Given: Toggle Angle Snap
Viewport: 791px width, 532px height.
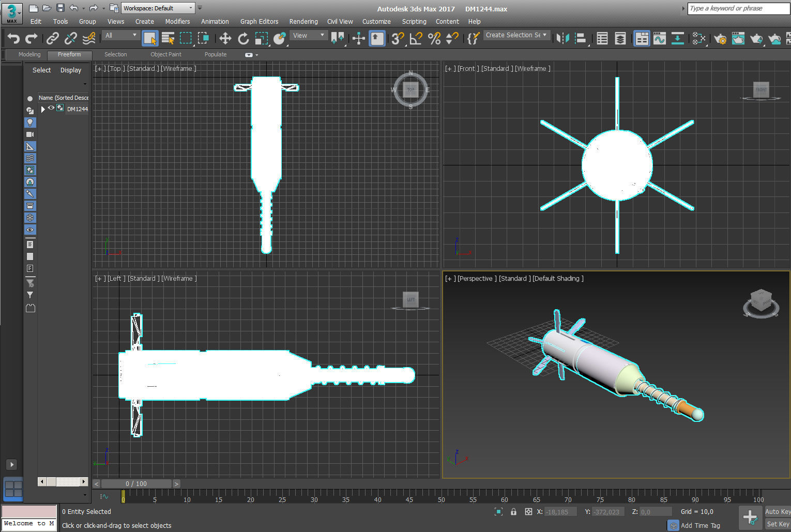Looking at the screenshot, I should pos(416,38).
